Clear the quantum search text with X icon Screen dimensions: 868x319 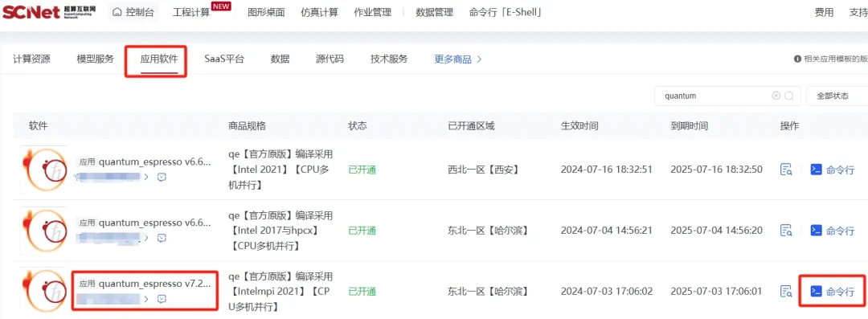point(776,96)
